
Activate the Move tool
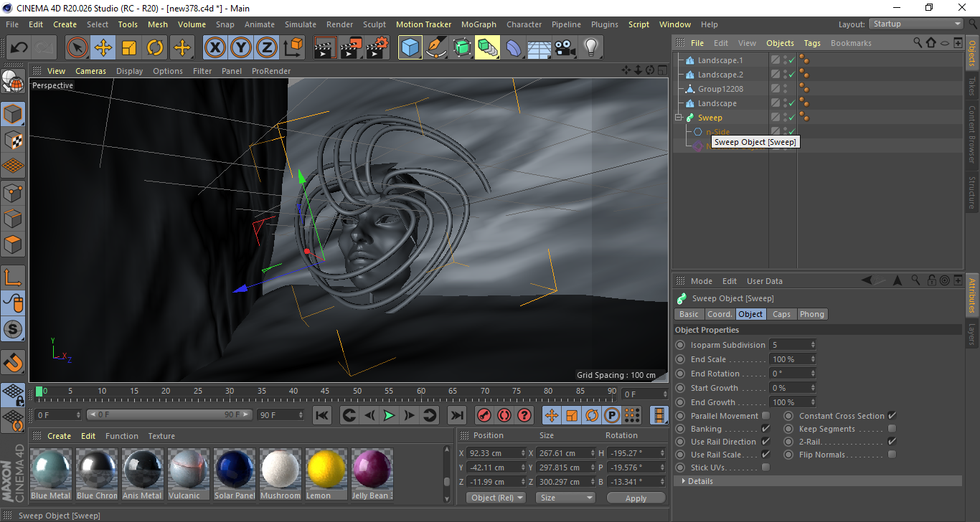coord(103,48)
